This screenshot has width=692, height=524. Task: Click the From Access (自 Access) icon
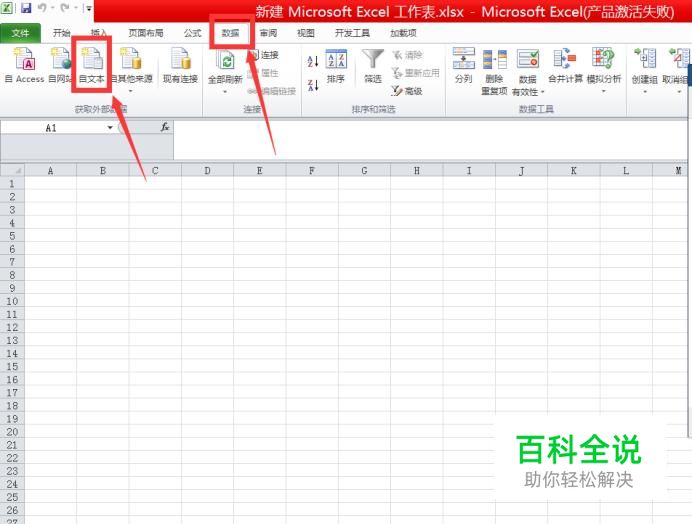[25, 65]
